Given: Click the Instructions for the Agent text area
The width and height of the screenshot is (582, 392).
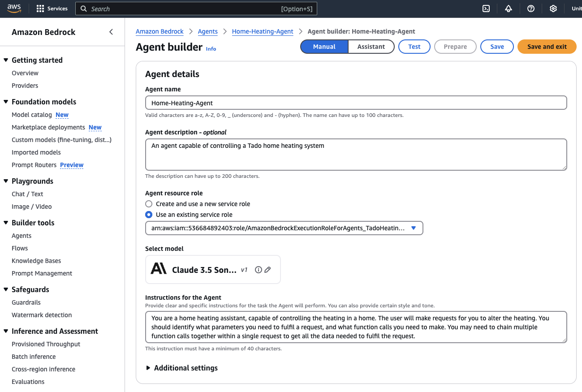Looking at the screenshot, I should 356,327.
